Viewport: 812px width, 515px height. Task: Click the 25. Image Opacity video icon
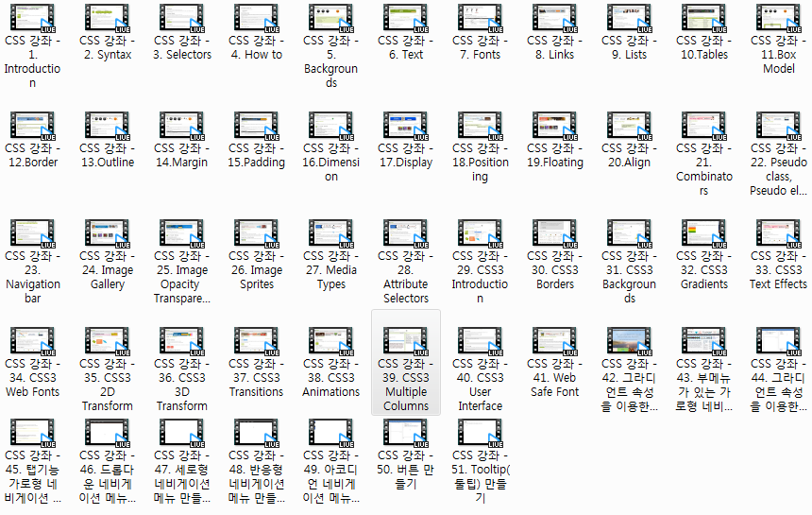pos(182,233)
